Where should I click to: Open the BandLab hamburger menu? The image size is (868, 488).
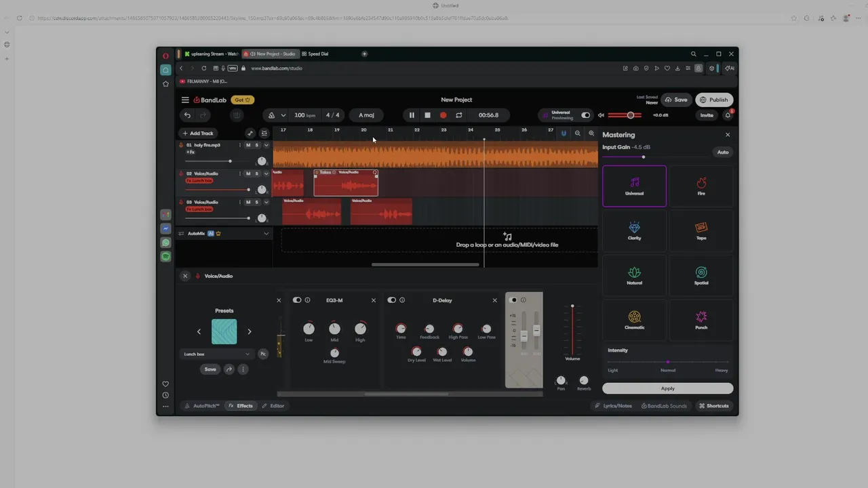185,100
